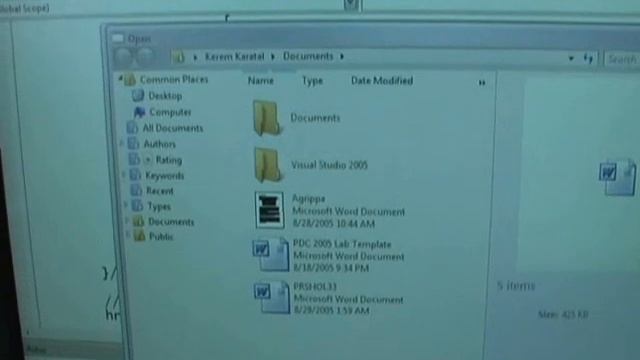This screenshot has width=640, height=360.
Task: Open the address bar history dropdown
Action: coord(571,58)
